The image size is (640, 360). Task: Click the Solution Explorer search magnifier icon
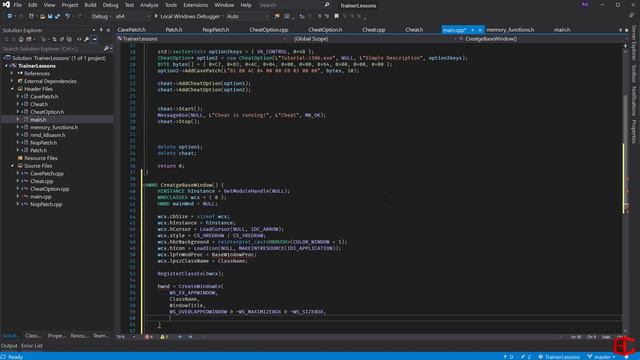pyautogui.click(x=106, y=49)
